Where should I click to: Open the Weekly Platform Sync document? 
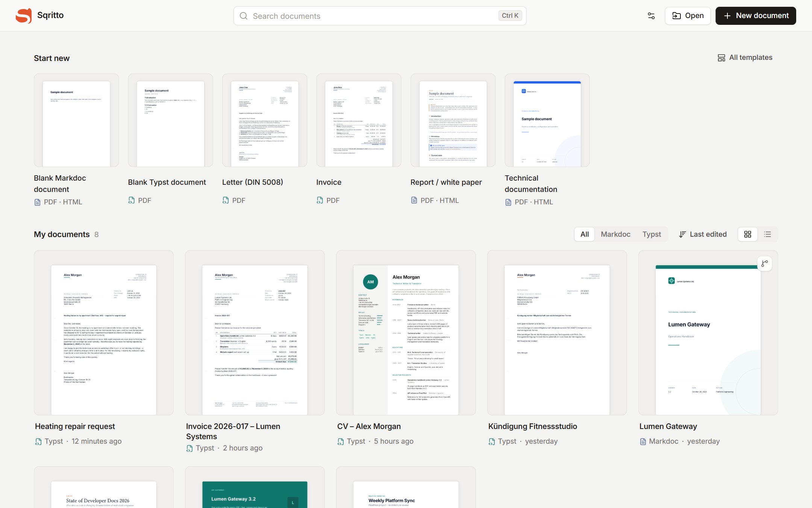[406, 488]
